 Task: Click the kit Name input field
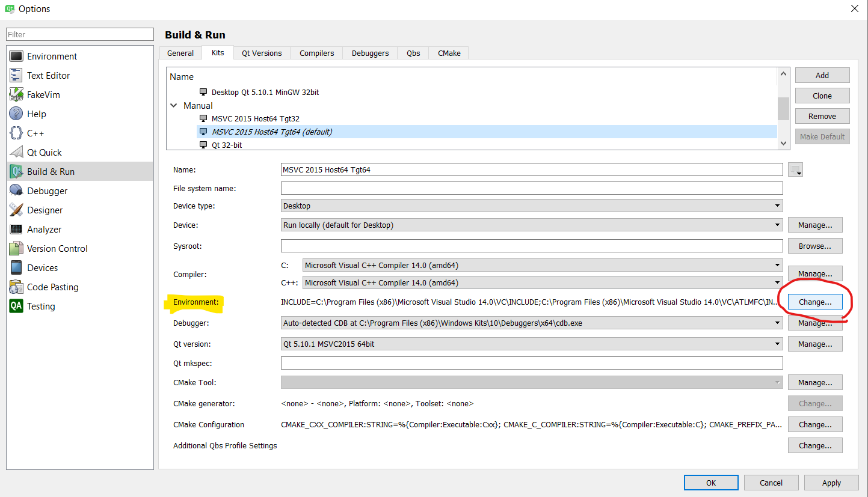click(532, 169)
